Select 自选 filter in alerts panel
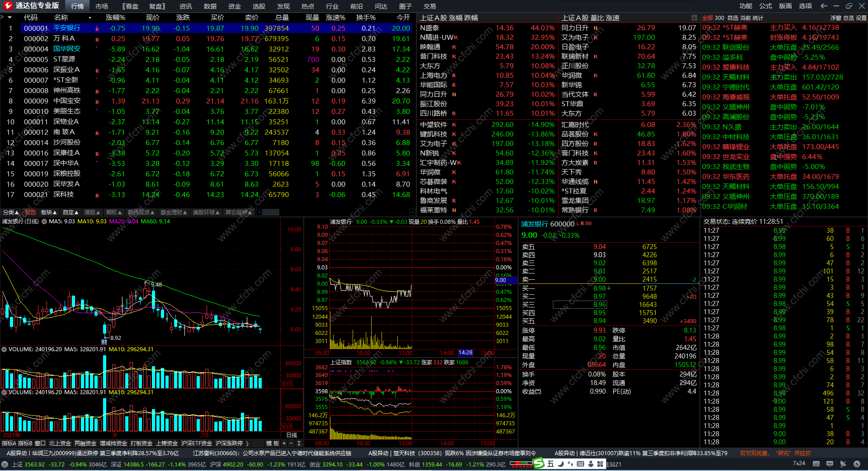The height and width of the screenshot is (471, 868). coord(733,18)
